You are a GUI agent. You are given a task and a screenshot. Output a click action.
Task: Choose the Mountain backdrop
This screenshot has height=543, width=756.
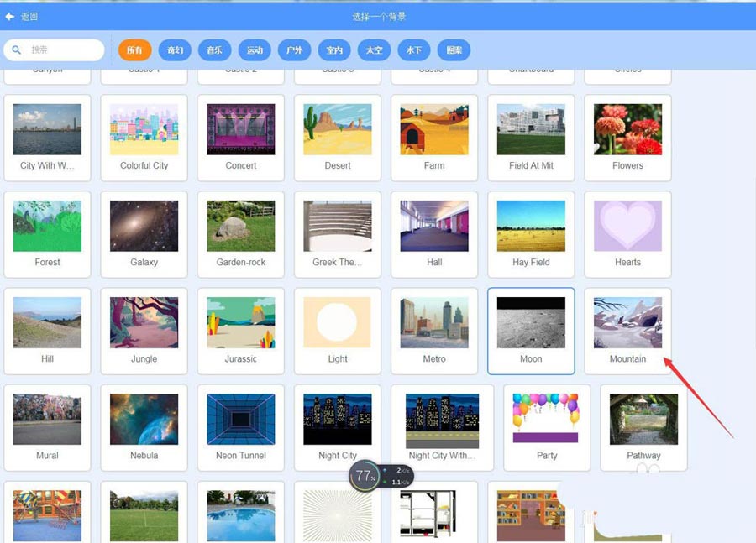627,331
